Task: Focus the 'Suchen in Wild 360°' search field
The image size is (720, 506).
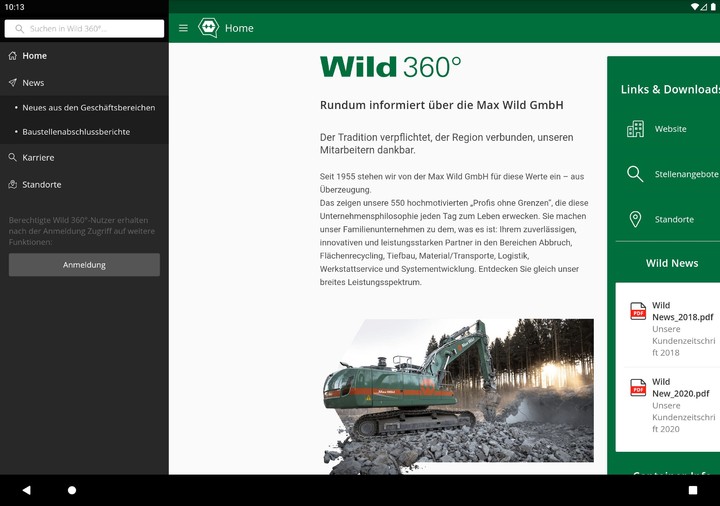Action: pos(84,28)
